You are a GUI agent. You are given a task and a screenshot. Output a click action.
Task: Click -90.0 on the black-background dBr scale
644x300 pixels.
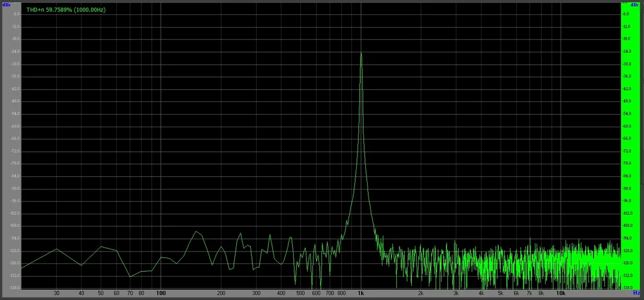(x=16, y=188)
